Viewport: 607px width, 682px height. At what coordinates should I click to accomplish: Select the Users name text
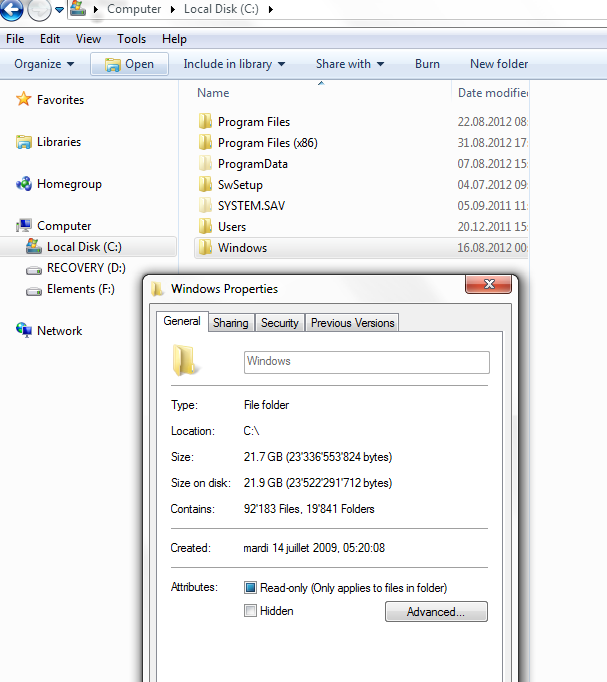pos(232,227)
